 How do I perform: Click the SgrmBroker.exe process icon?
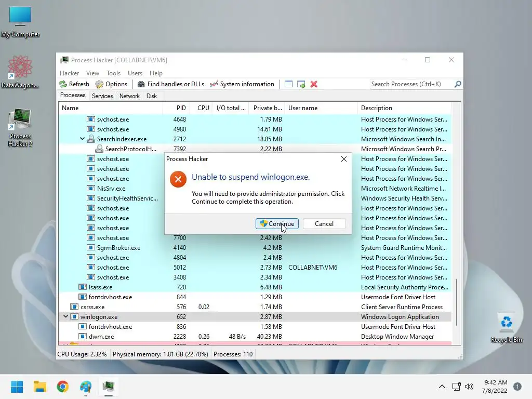click(x=90, y=248)
